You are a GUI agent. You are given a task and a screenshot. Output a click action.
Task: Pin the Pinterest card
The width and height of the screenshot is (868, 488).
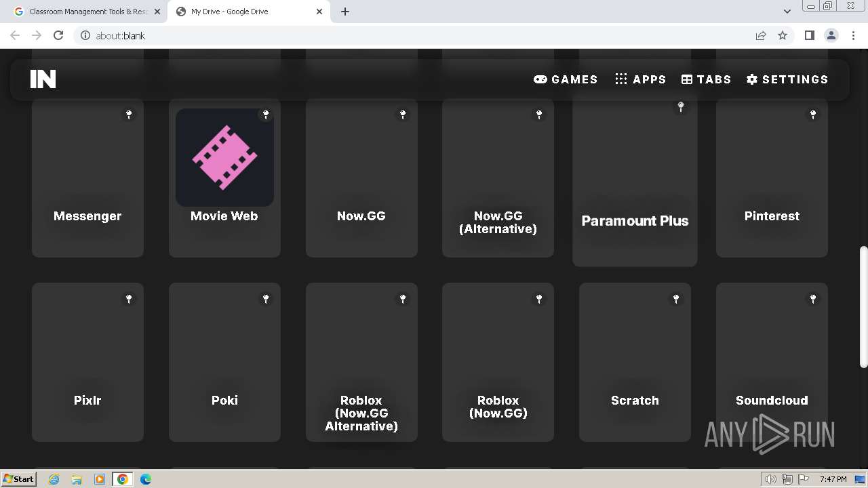(x=813, y=115)
